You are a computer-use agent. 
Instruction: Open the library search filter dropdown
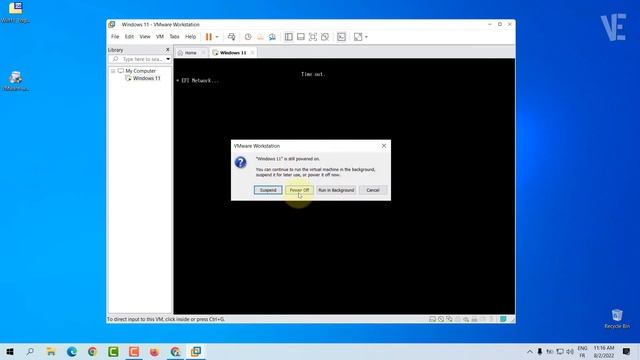(x=168, y=59)
